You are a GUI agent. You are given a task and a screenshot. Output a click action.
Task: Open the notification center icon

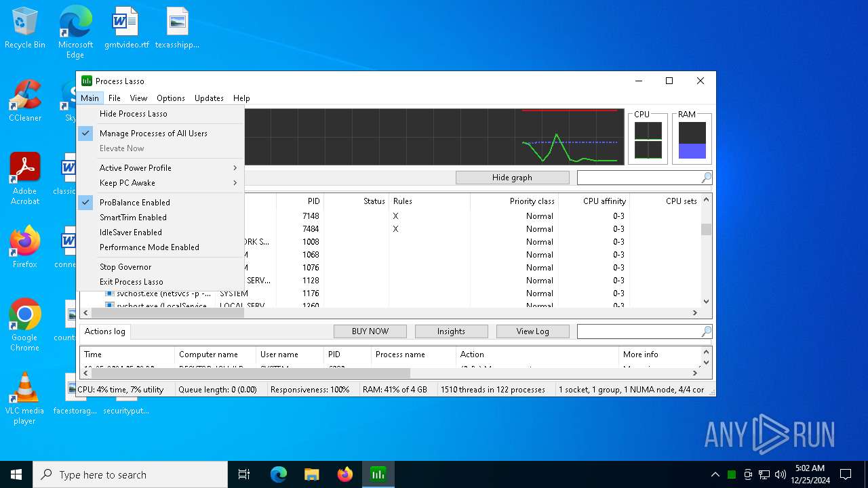[x=846, y=474]
